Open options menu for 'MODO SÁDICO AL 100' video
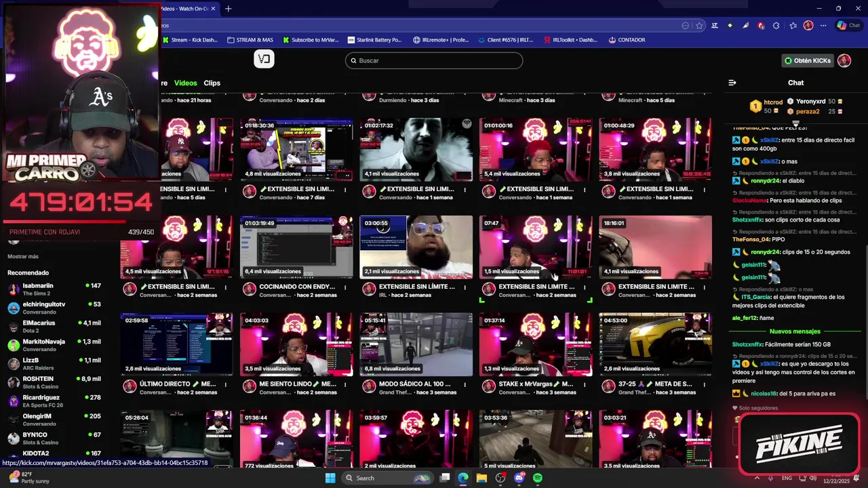This screenshot has width=868, height=488. [x=465, y=384]
